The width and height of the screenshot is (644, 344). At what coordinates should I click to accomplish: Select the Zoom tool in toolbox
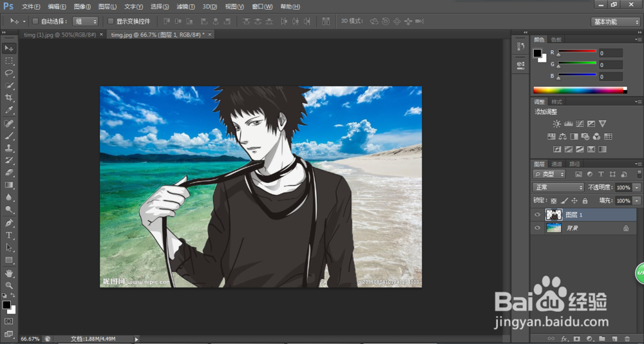pos(9,285)
